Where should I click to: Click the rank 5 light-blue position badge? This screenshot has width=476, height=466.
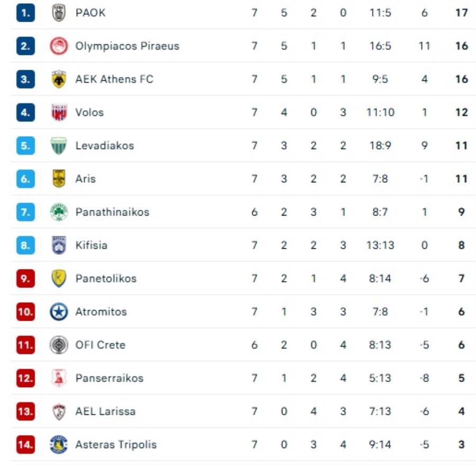tap(25, 146)
